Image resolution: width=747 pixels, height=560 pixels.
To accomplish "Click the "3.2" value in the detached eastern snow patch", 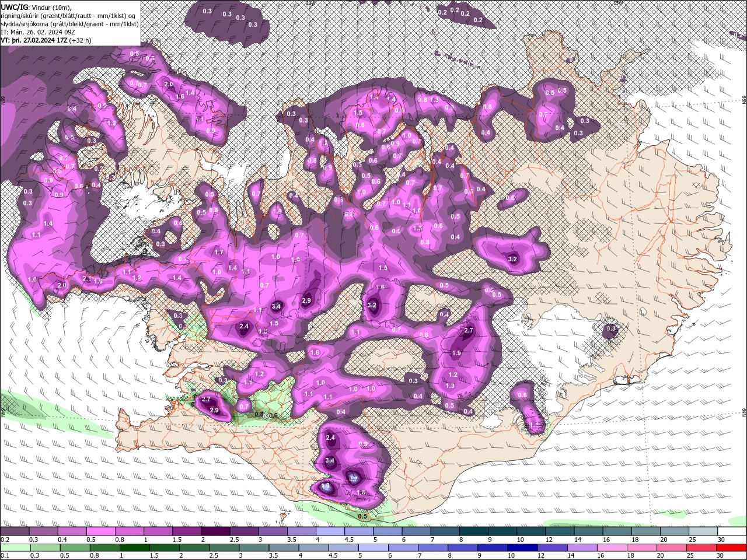I will [x=513, y=259].
